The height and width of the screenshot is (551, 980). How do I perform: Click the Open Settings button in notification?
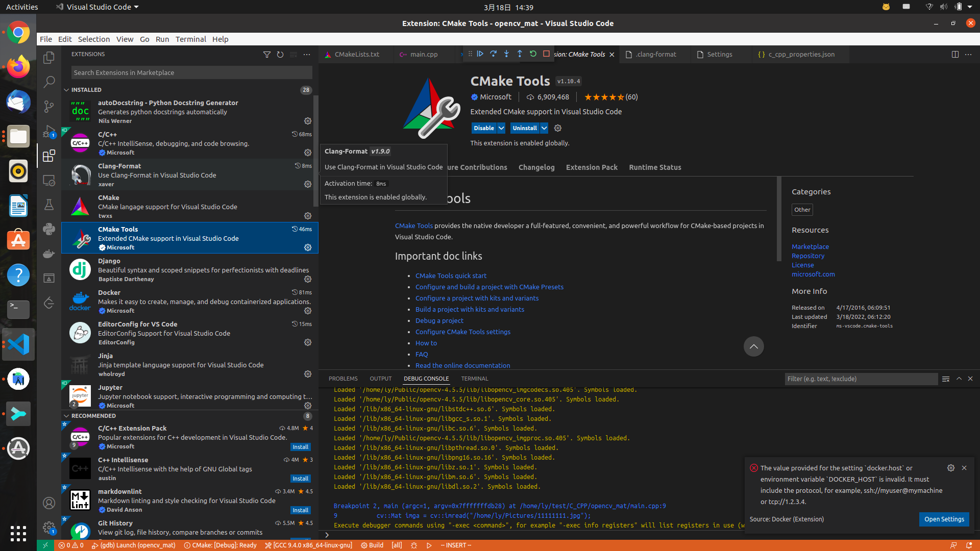tap(944, 519)
